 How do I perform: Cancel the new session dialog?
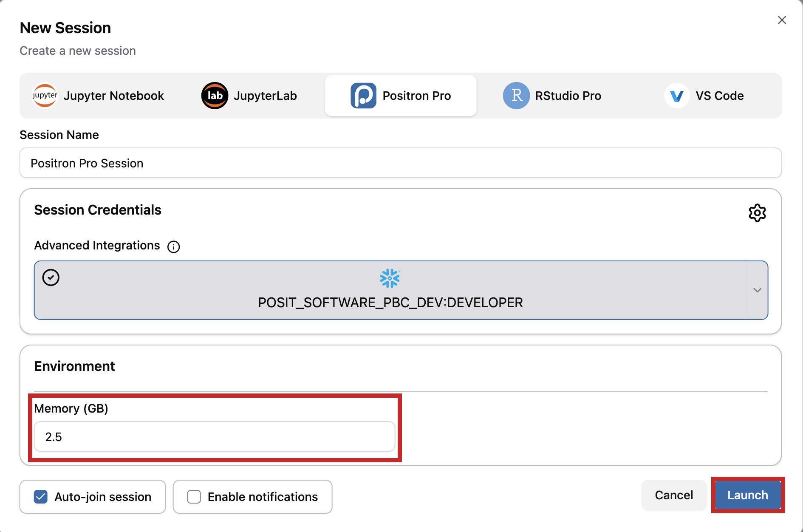click(673, 495)
